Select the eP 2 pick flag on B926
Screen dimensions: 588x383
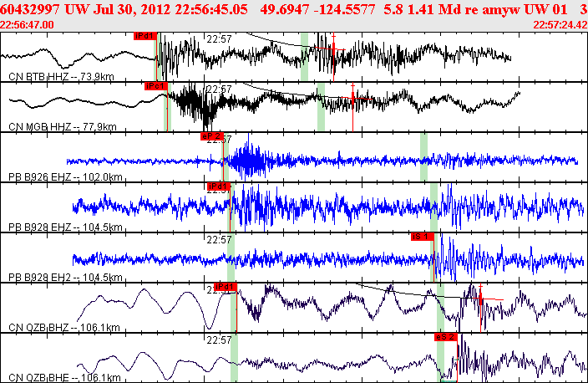212,136
